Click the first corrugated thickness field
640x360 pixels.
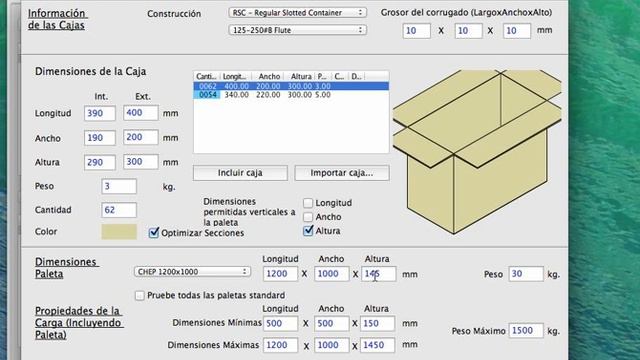click(416, 31)
